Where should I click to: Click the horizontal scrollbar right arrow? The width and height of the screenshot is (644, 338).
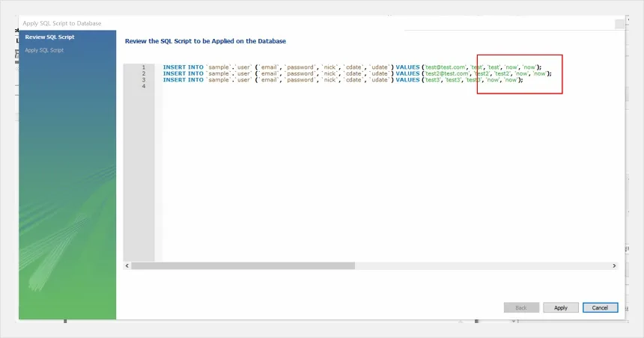[x=614, y=265]
